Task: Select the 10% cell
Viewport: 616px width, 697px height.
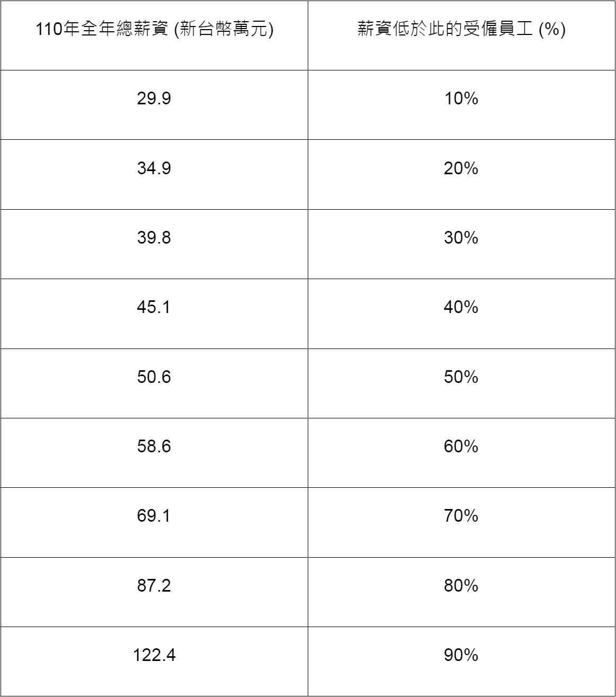Action: (461, 105)
